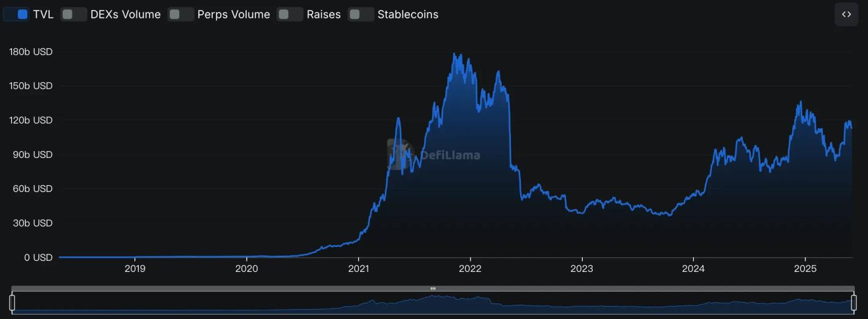
Task: Click the 2019 label on the x-axis
Action: [135, 269]
